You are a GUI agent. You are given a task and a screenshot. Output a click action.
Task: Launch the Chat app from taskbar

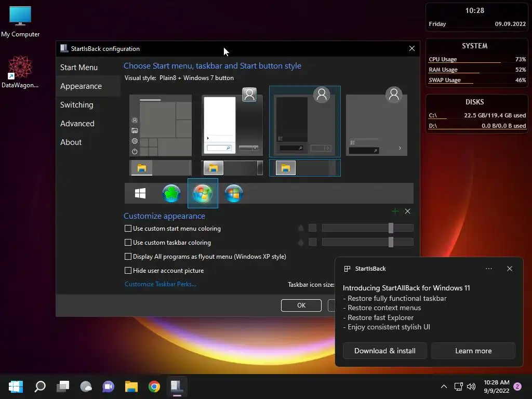point(109,387)
